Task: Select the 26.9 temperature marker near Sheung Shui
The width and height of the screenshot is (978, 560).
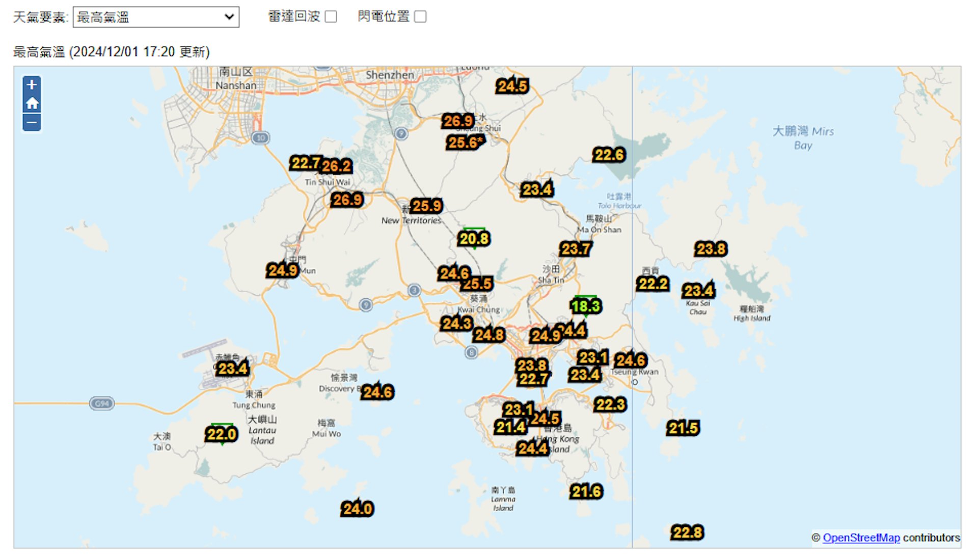Action: click(459, 121)
